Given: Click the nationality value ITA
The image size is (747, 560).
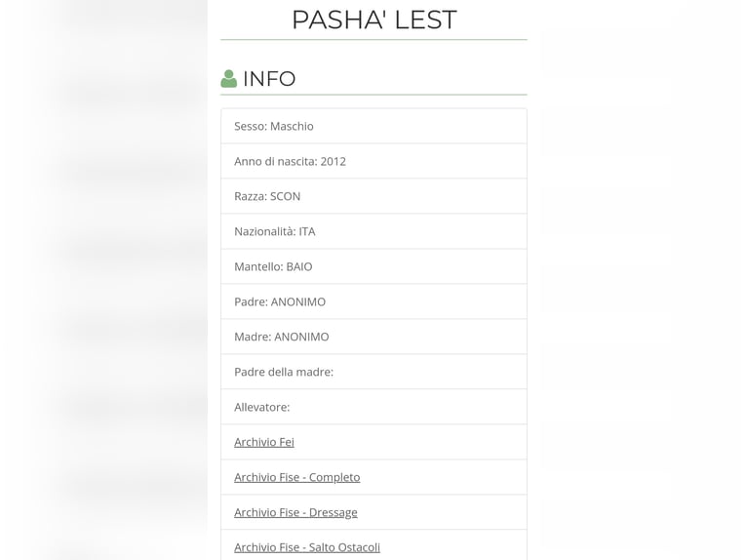Looking at the screenshot, I should click(x=307, y=231).
